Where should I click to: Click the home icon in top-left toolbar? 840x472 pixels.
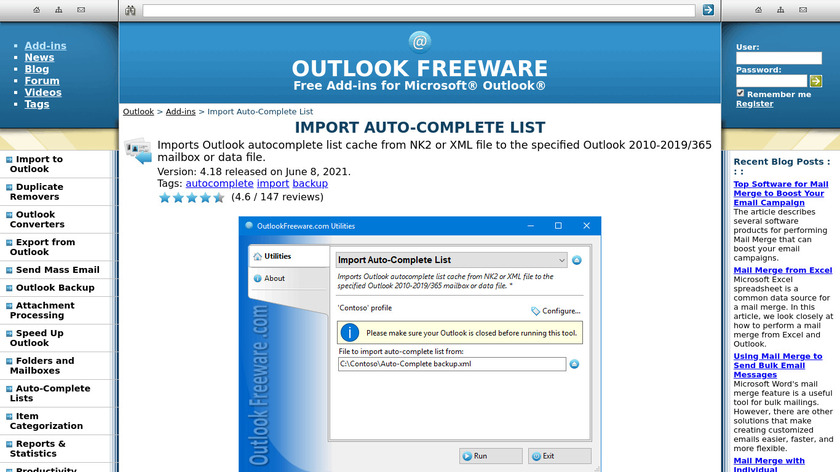[x=36, y=10]
